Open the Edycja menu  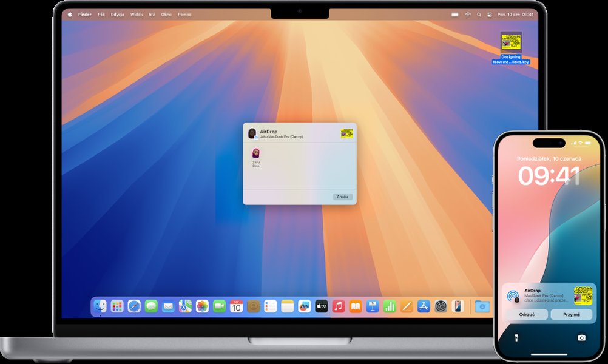(x=118, y=15)
